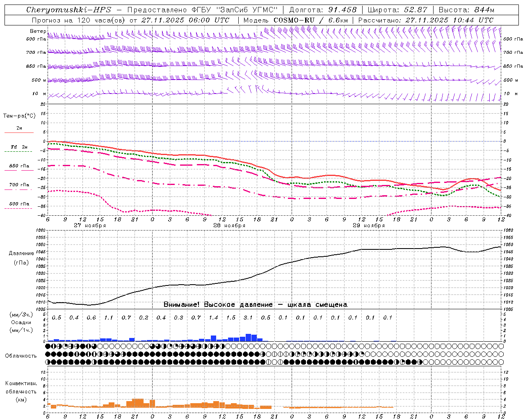The width and height of the screenshot is (525, 420).
Task: Click the "1.4" precipitation value
Action: click(x=213, y=317)
